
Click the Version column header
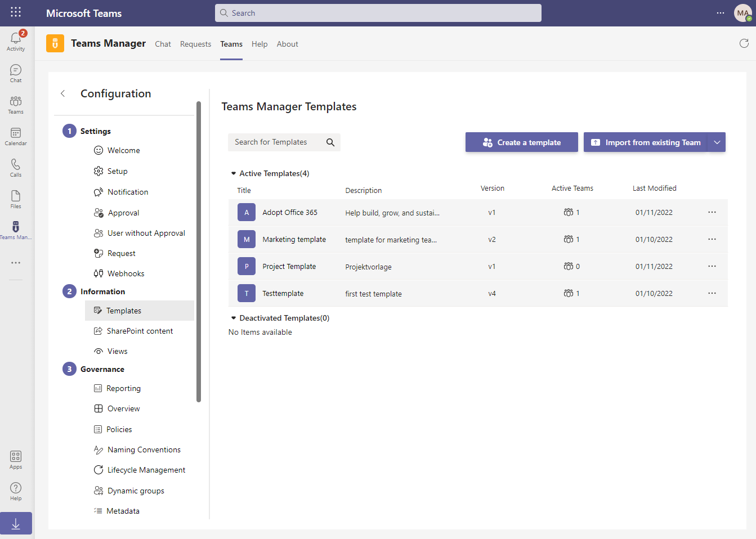click(492, 188)
